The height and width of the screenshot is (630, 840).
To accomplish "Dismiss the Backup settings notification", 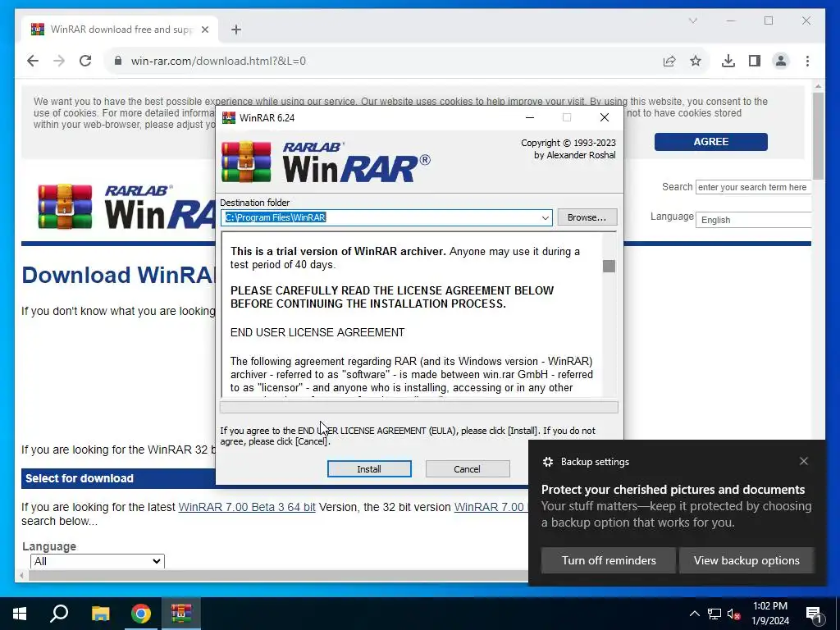I will click(804, 461).
